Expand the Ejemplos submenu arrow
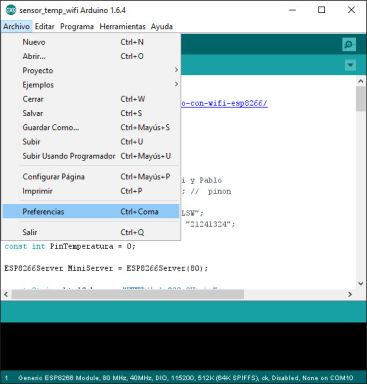Image resolution: width=367 pixels, height=384 pixels. (x=176, y=84)
